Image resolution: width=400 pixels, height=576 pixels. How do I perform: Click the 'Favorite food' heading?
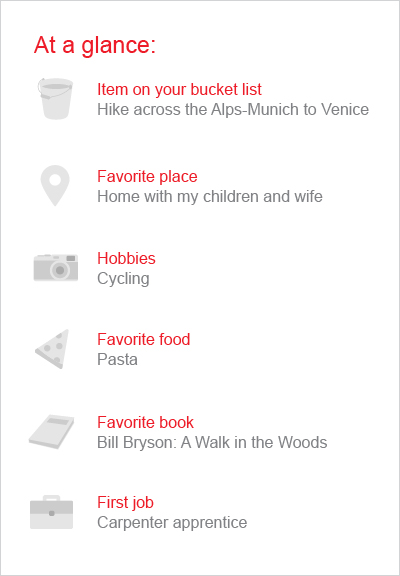(x=144, y=339)
